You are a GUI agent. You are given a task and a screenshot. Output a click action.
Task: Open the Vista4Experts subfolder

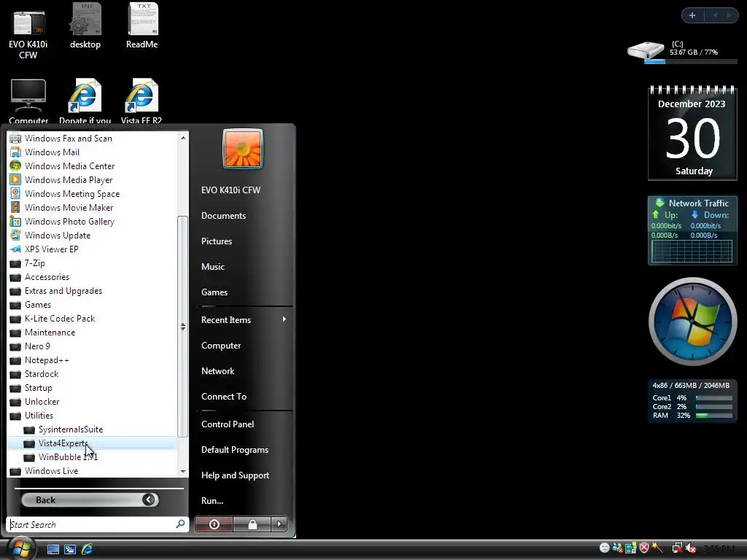point(92,443)
